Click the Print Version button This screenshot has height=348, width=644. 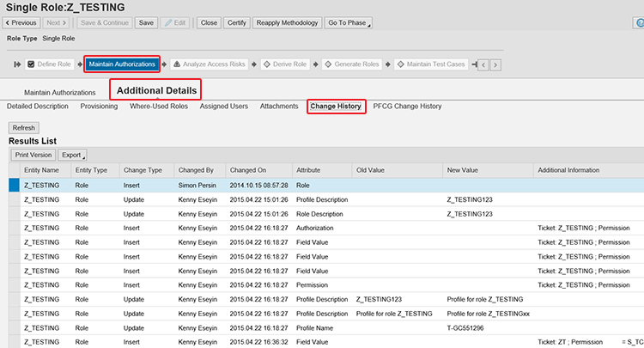(33, 155)
